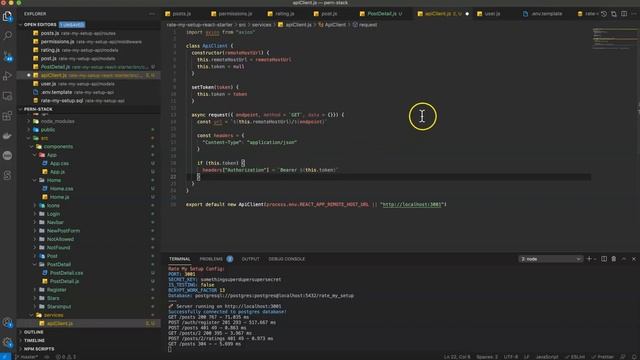Open the Extensions view
Image resolution: width=640 pixels, height=360 pixels.
[7, 116]
